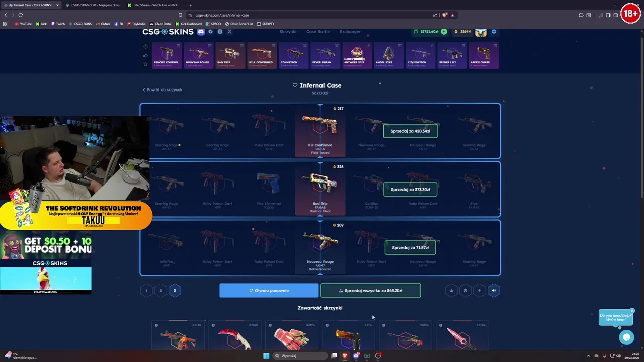Click the double-chevron upgrade icon
This screenshot has width=644, height=362.
pyautogui.click(x=465, y=290)
